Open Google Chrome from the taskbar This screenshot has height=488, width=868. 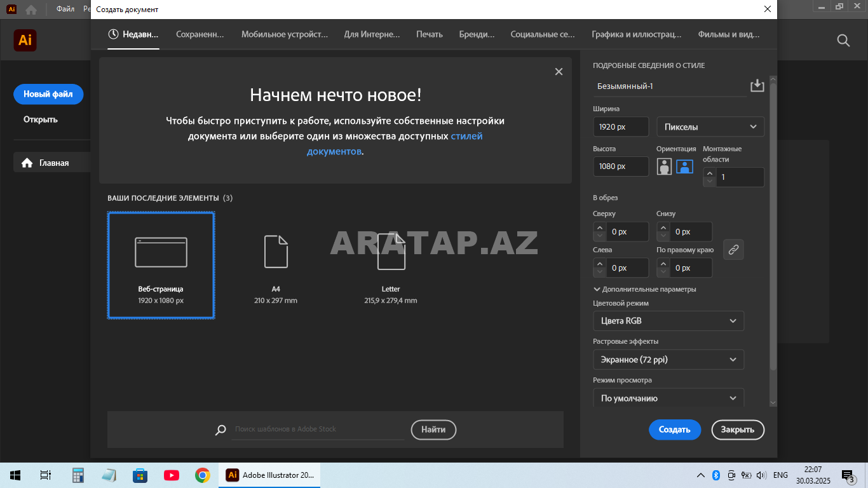point(203,475)
